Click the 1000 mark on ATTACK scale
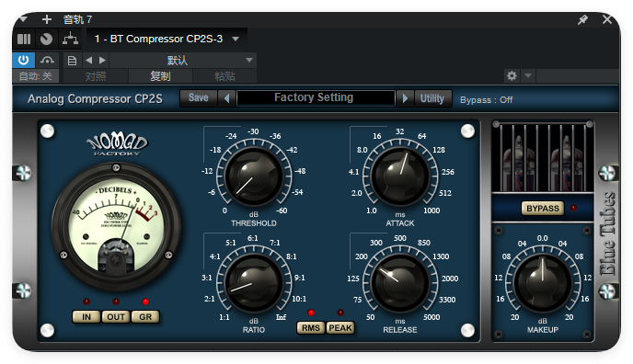Screen dimensions: 633x364 tap(432, 210)
